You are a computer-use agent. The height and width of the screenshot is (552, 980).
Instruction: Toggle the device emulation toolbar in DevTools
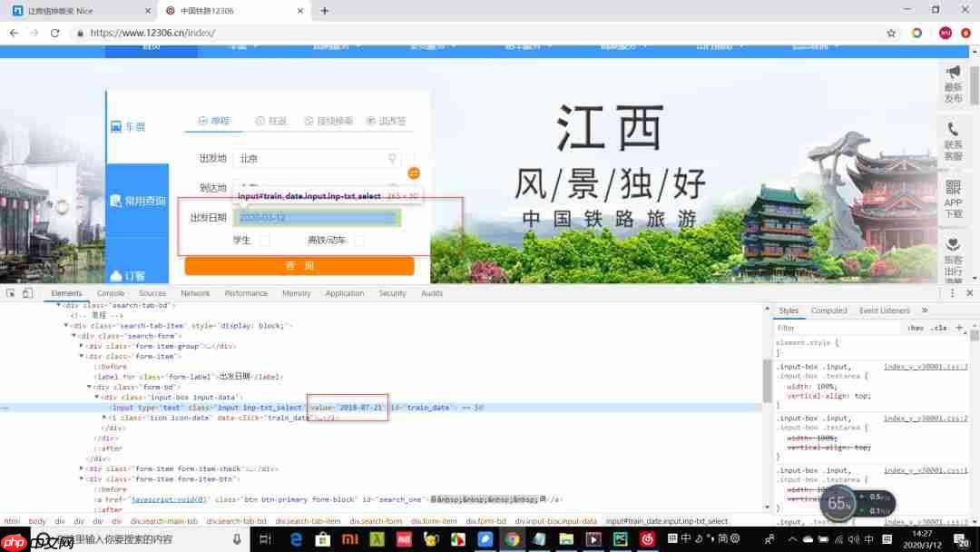pos(25,292)
